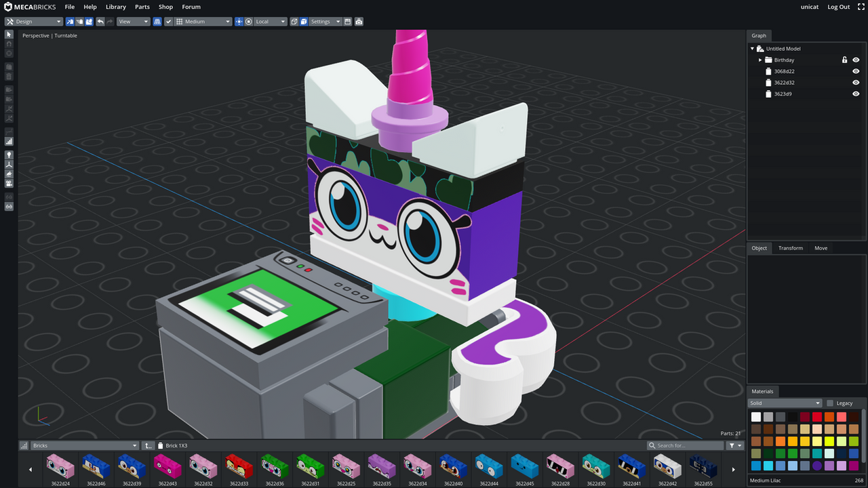The width and height of the screenshot is (868, 488).
Task: Click the Mecabricks logo
Action: (x=30, y=7)
